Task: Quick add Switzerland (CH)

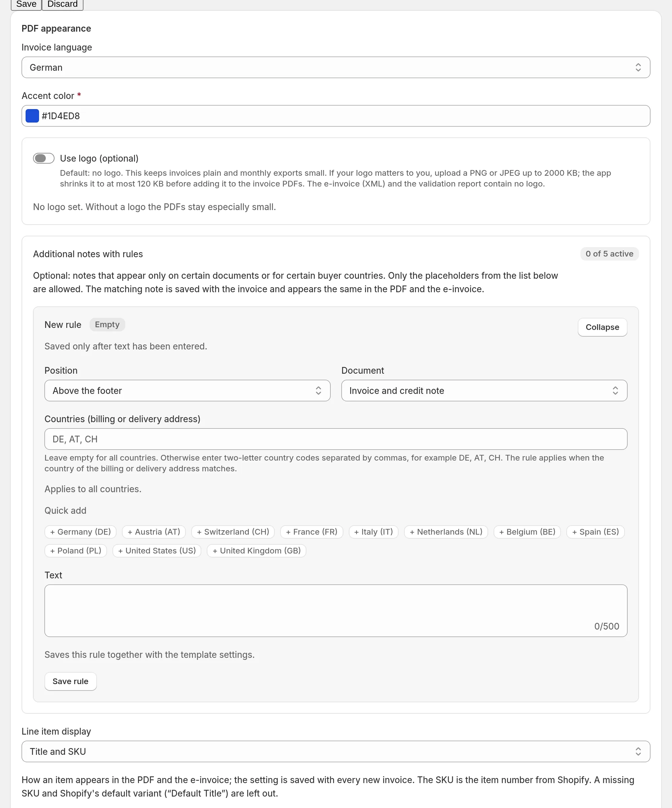Action: (x=233, y=532)
